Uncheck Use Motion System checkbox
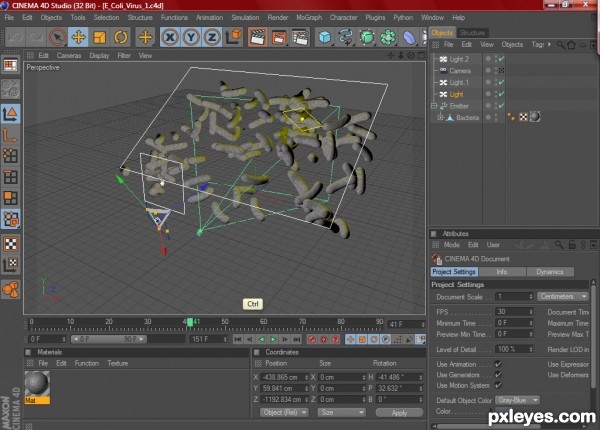This screenshot has height=430, width=600. point(498,385)
